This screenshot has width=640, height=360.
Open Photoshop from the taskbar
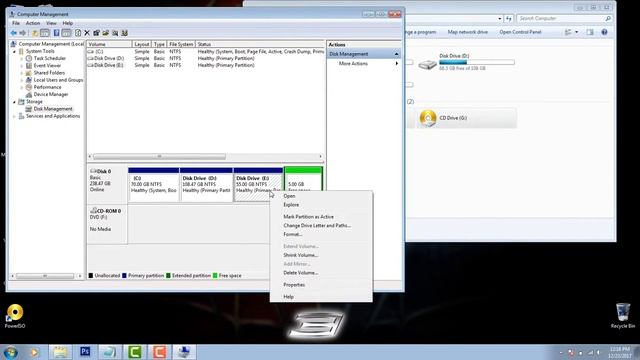(85, 352)
